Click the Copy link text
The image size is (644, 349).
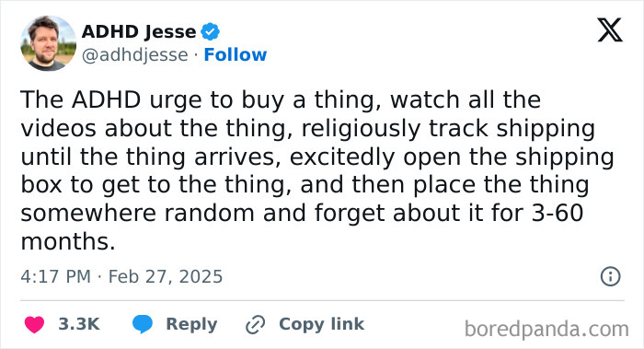click(x=321, y=324)
